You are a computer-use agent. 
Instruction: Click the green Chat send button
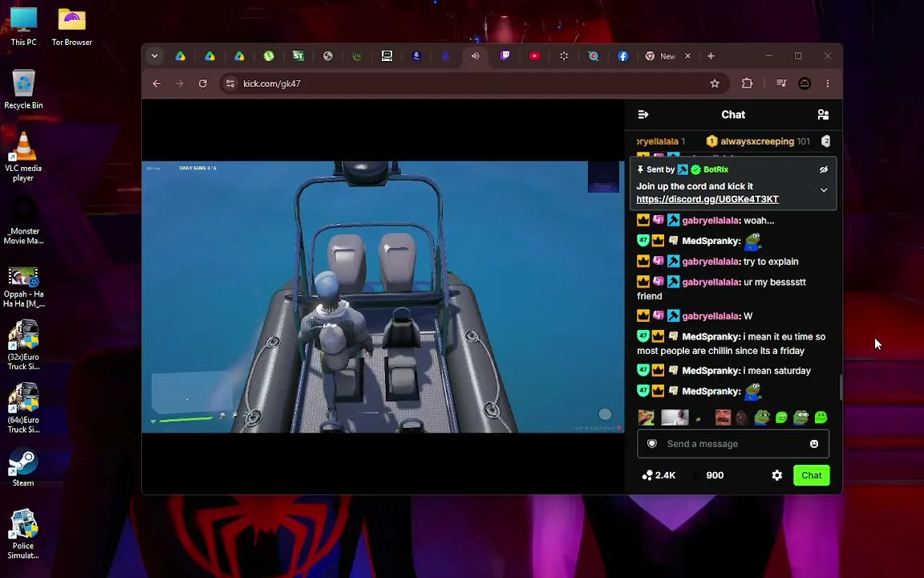point(811,475)
